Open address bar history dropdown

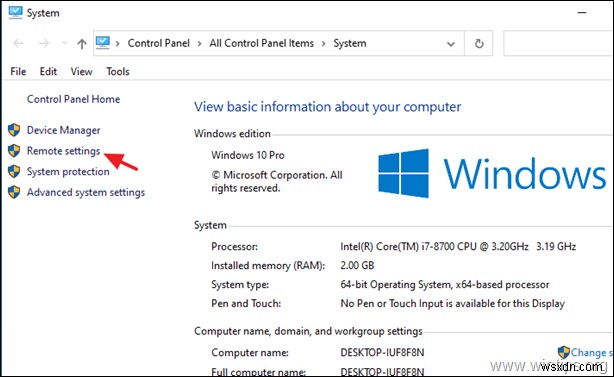tap(451, 44)
